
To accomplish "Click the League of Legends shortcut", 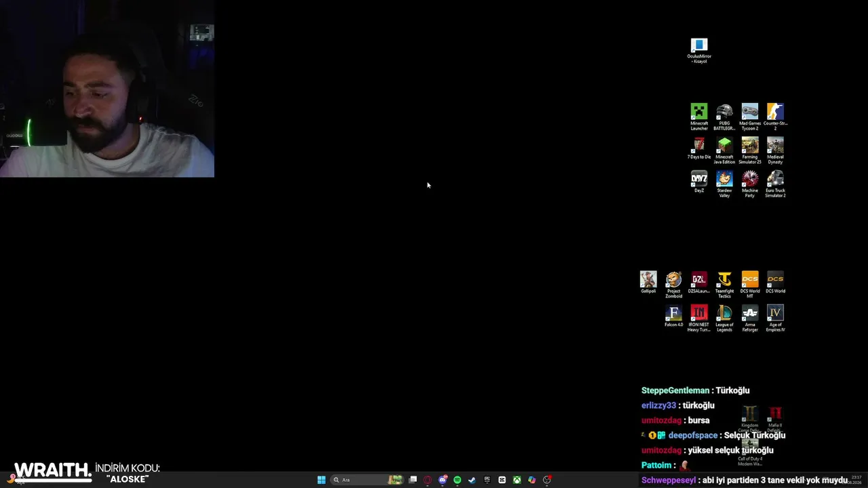I will (x=724, y=319).
